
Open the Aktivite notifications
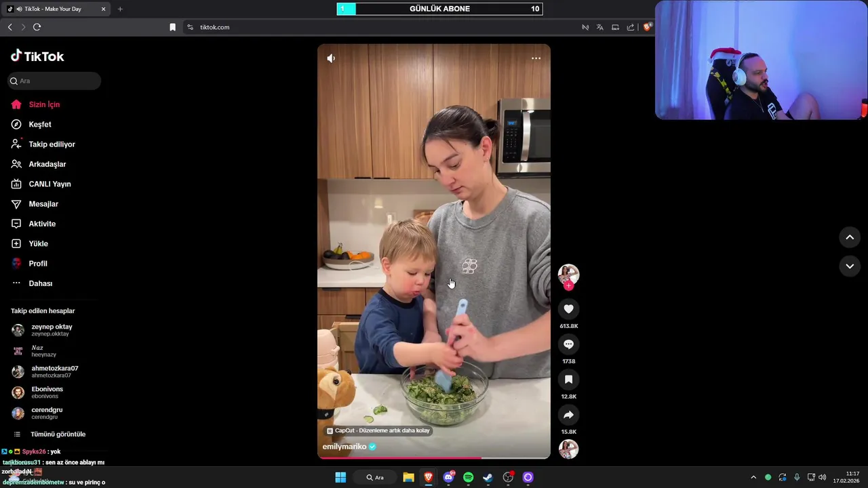point(42,224)
